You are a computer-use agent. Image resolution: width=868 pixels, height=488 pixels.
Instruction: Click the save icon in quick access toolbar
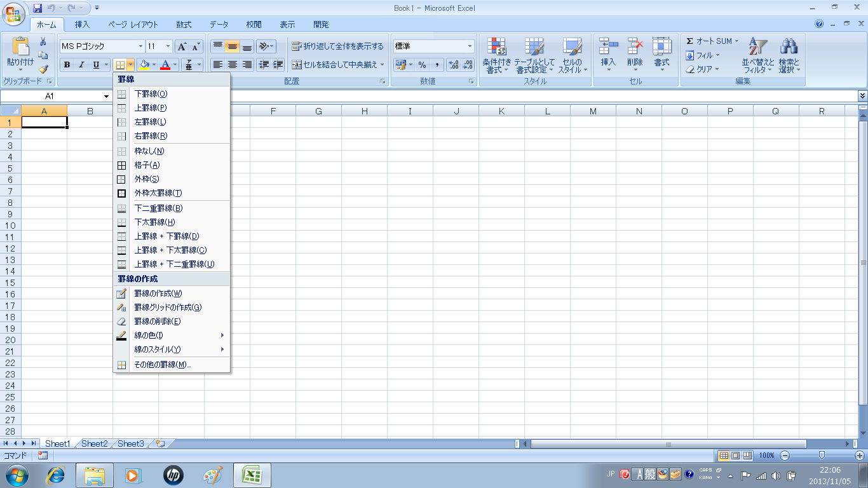pyautogui.click(x=37, y=8)
